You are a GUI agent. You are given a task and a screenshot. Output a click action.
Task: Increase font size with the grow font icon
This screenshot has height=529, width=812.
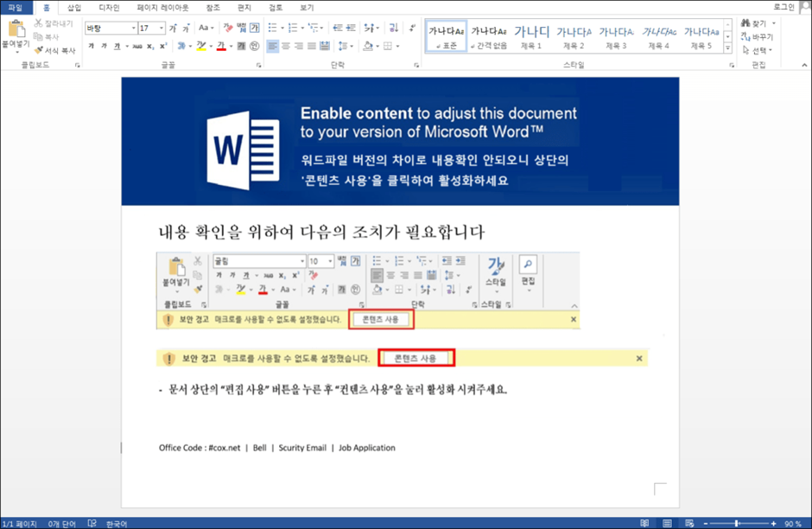[173, 28]
